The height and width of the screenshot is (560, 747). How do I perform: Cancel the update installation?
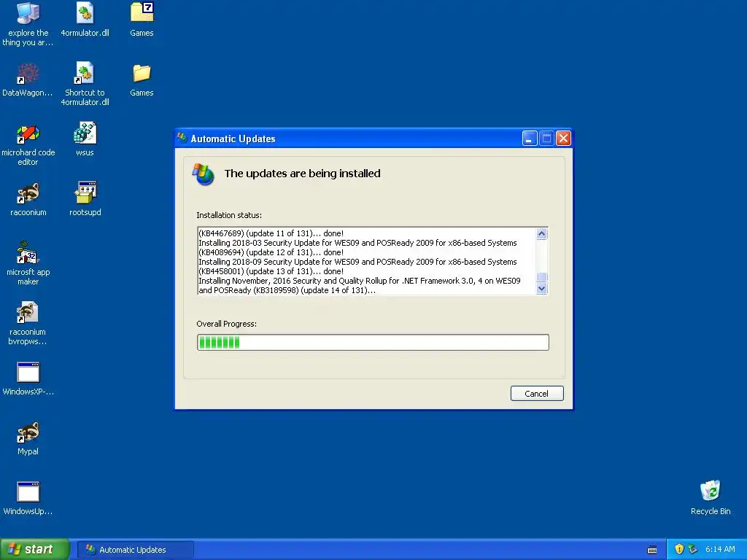click(x=537, y=393)
